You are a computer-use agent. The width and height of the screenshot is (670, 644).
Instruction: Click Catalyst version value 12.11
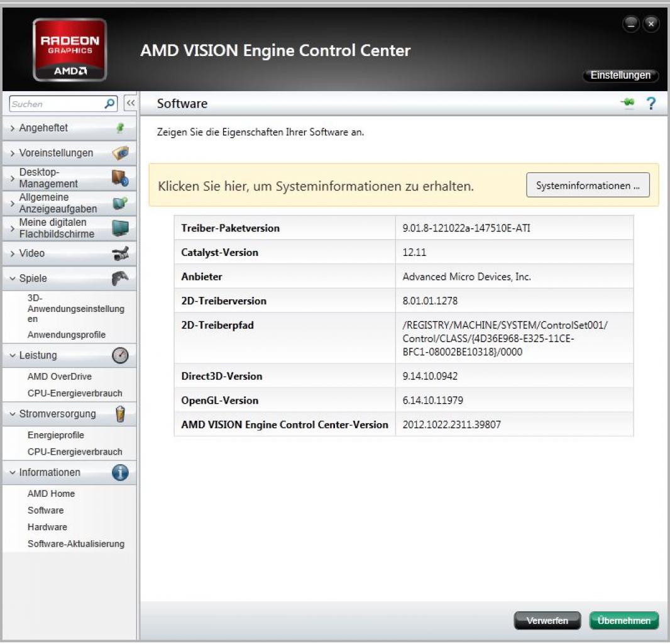[x=414, y=252]
